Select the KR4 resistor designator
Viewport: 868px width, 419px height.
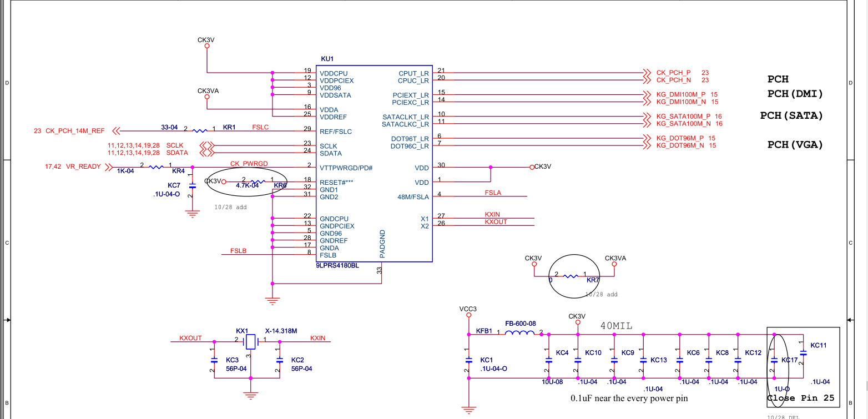coord(178,171)
